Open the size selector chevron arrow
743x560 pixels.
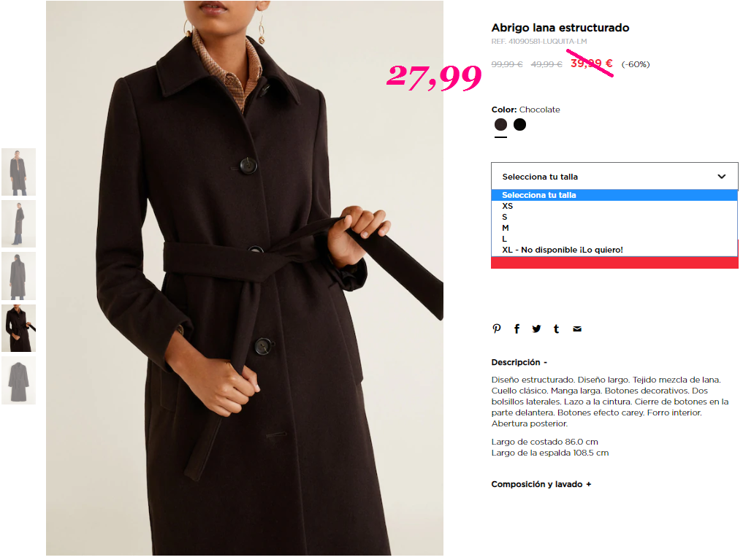coord(722,177)
